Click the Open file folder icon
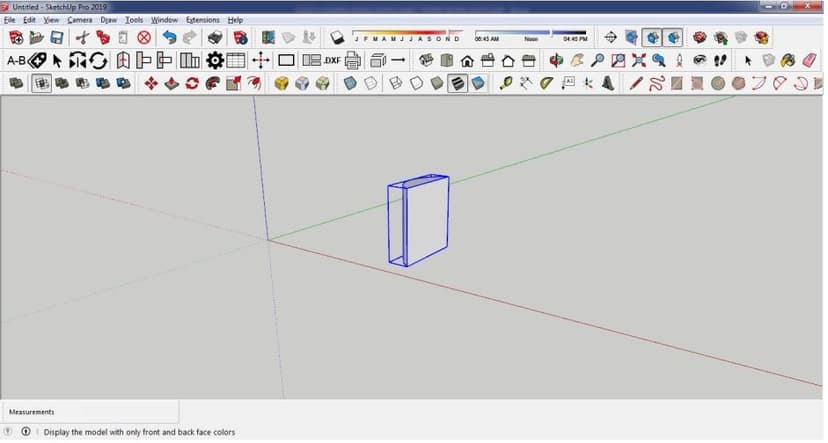828x443 pixels. click(x=36, y=37)
